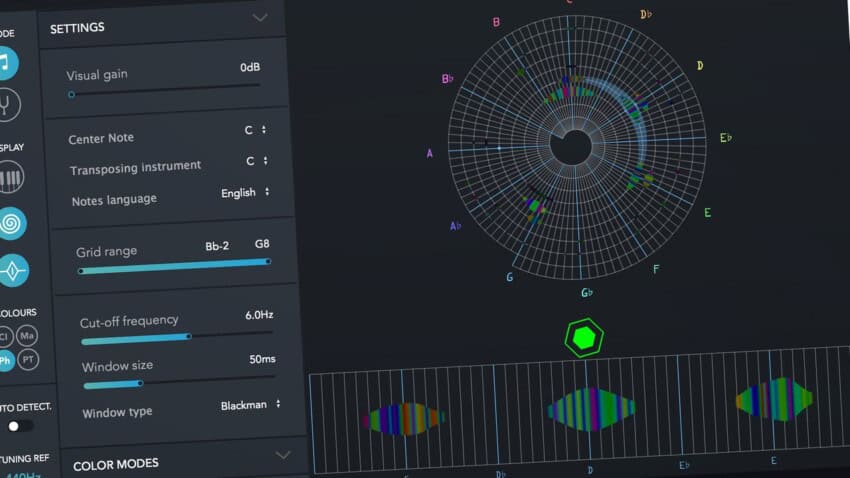Click the middle spectrum blob above D
This screenshot has width=850, height=478.
coord(591,410)
